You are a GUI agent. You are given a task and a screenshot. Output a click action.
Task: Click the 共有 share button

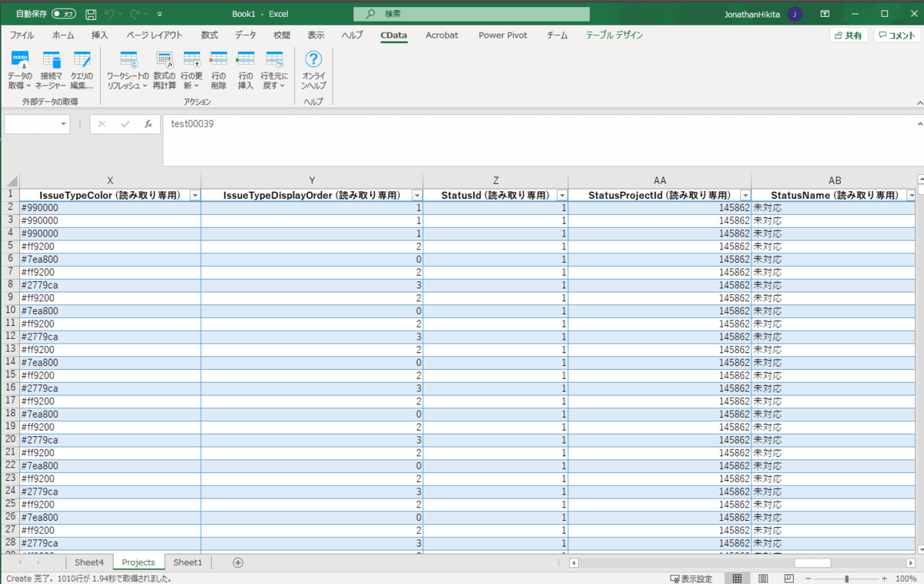[x=849, y=35]
